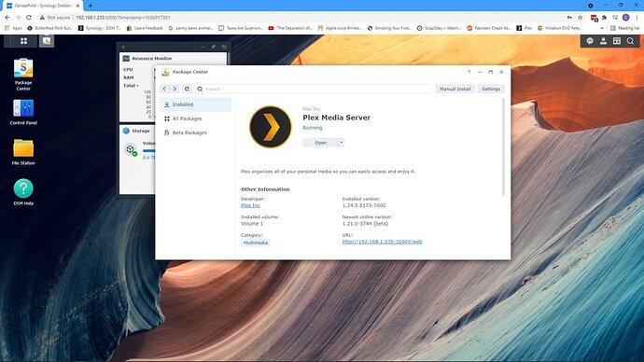Open Package Center Settings
The height and width of the screenshot is (362, 644).
491,89
